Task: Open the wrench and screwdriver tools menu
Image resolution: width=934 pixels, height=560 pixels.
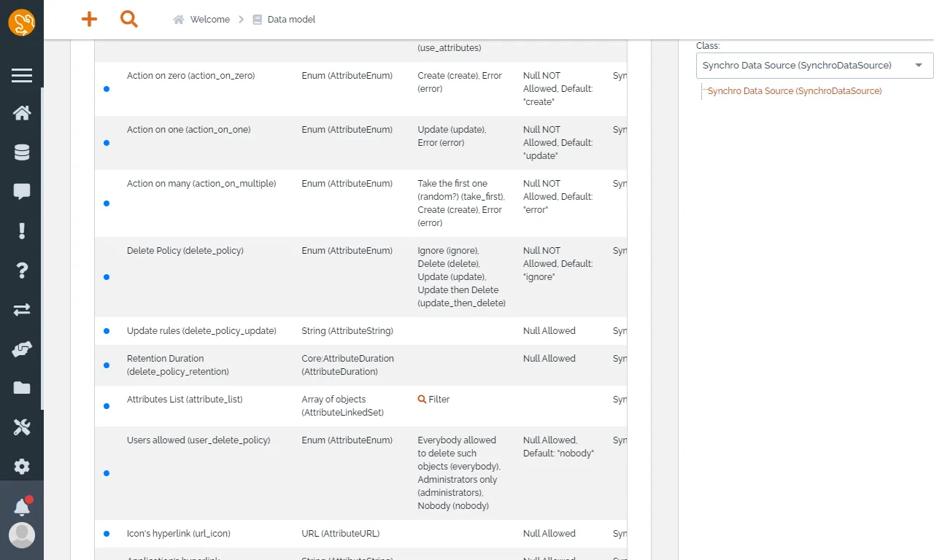Action: pos(22,427)
